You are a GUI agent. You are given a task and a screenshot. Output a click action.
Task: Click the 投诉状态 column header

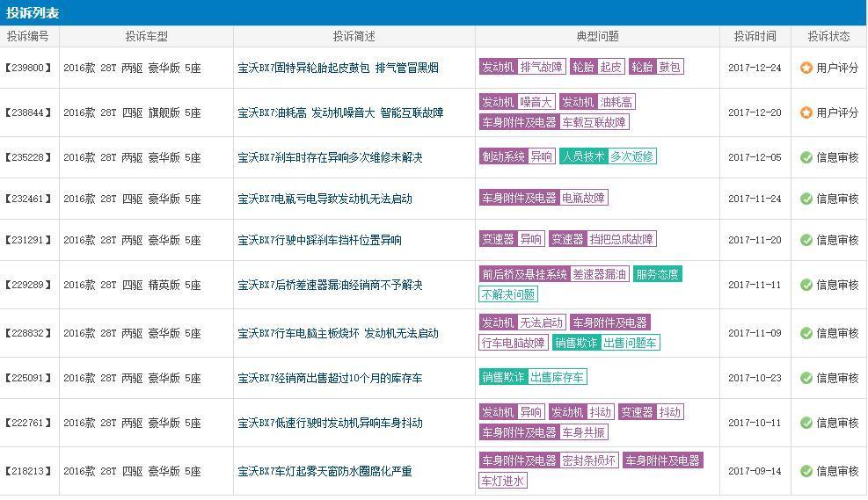coord(828,36)
